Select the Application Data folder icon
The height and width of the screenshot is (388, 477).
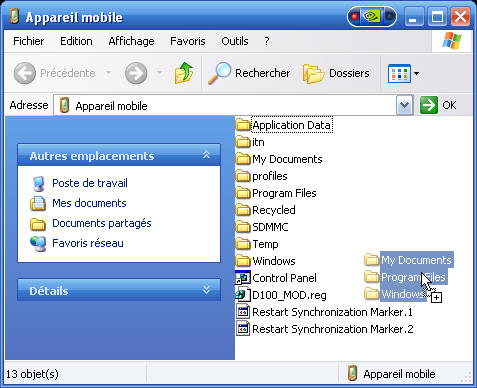coord(243,125)
